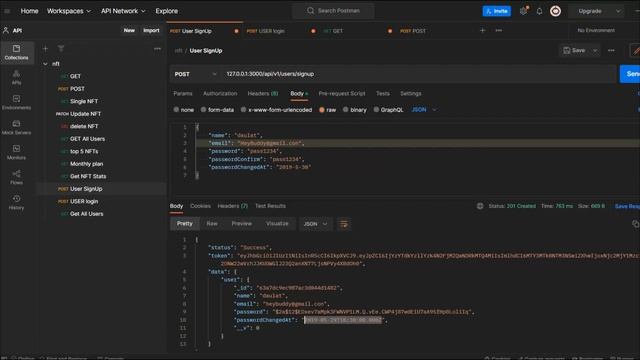Open the Explore link
This screenshot has height=360, width=640.
point(167,11)
